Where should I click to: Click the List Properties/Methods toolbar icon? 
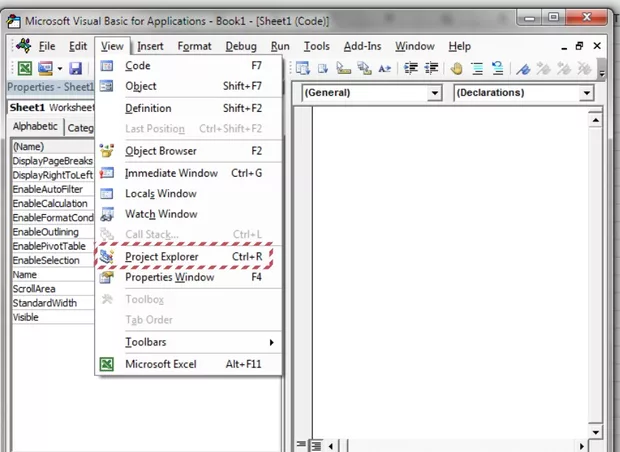pyautogui.click(x=303, y=68)
